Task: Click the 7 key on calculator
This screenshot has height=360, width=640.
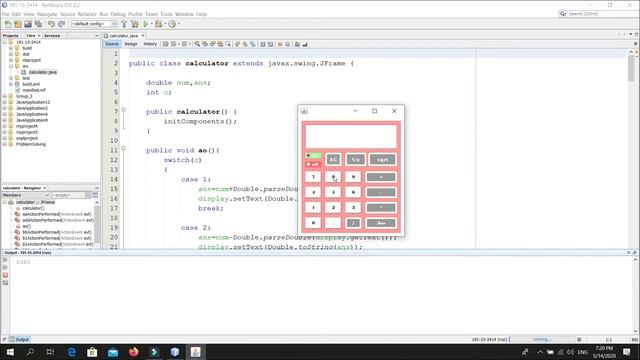Action: click(313, 177)
